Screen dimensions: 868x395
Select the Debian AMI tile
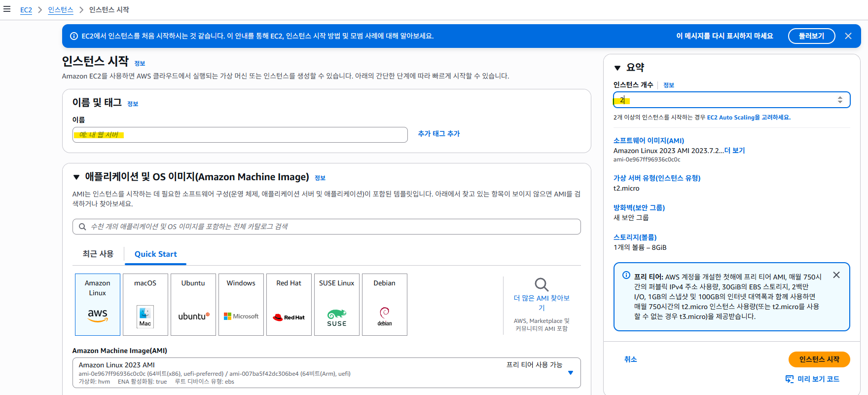[x=385, y=305]
